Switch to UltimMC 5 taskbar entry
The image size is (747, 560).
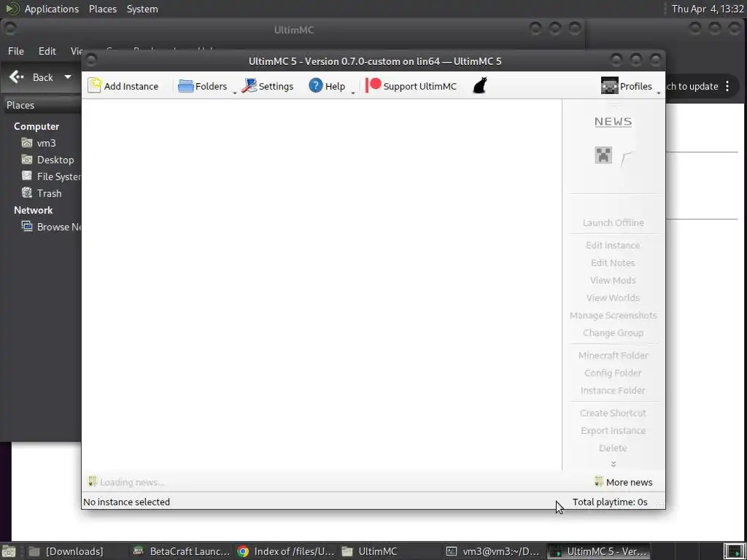(597, 551)
